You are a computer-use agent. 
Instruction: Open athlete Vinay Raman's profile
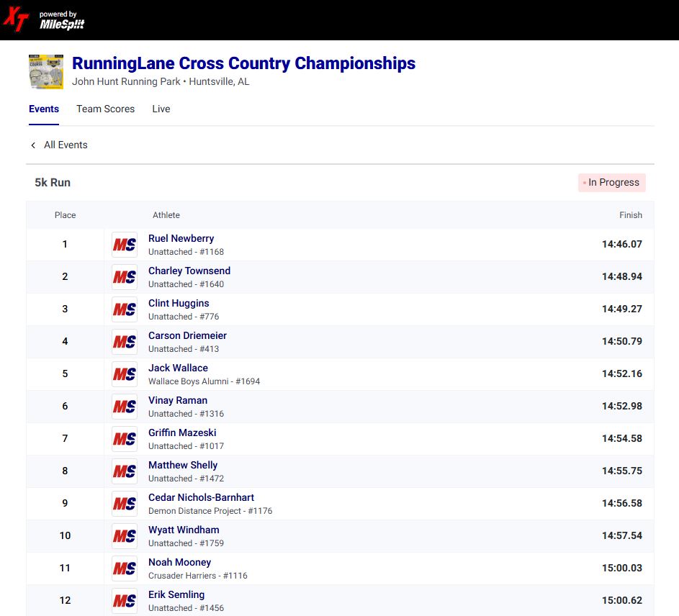pyautogui.click(x=178, y=400)
